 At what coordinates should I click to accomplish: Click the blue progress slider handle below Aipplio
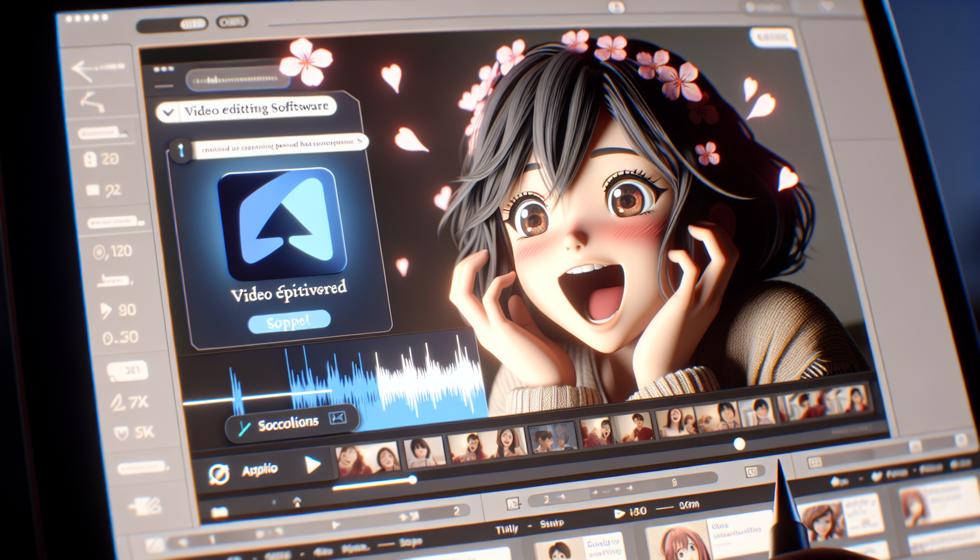coord(412,480)
